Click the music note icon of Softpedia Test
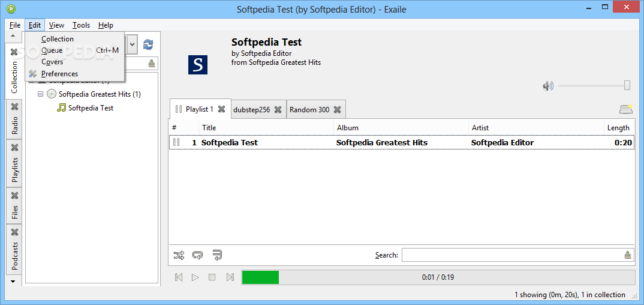The height and width of the screenshot is (305, 644). [61, 107]
